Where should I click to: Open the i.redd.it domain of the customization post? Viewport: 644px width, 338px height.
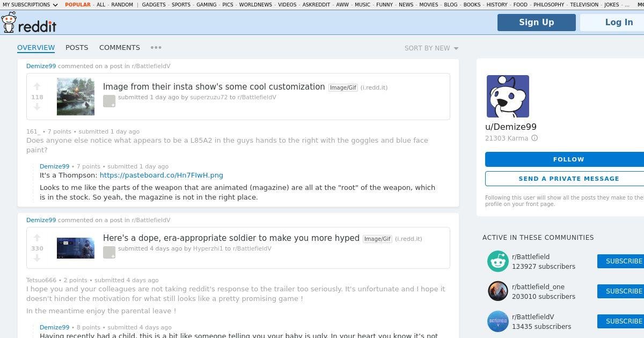pos(374,87)
